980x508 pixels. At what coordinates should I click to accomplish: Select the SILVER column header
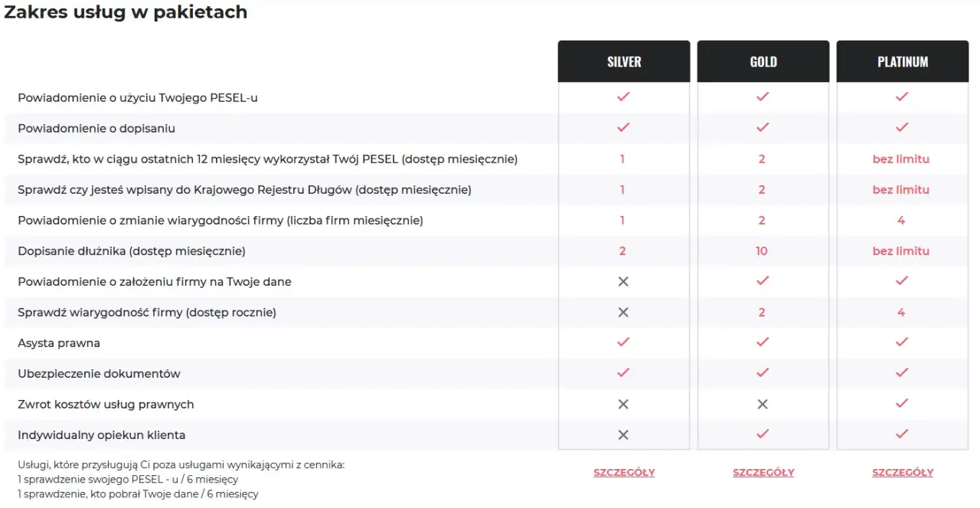[x=623, y=61]
